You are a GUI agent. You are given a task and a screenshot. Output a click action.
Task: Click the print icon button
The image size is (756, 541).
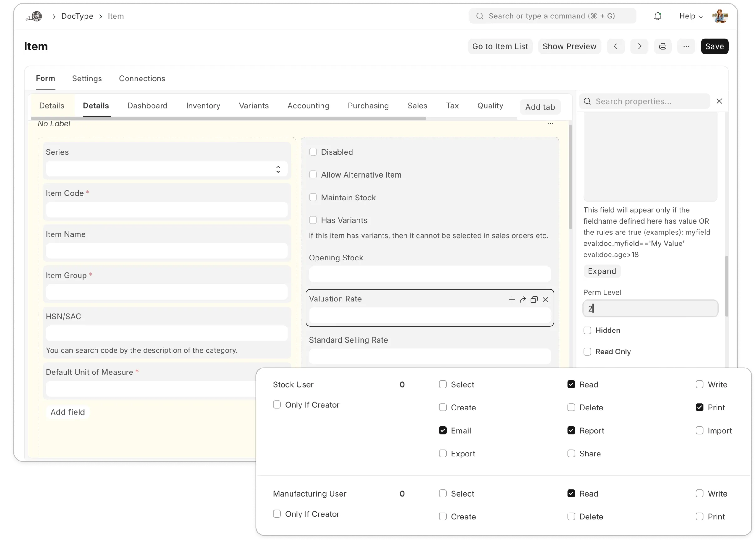click(x=662, y=46)
